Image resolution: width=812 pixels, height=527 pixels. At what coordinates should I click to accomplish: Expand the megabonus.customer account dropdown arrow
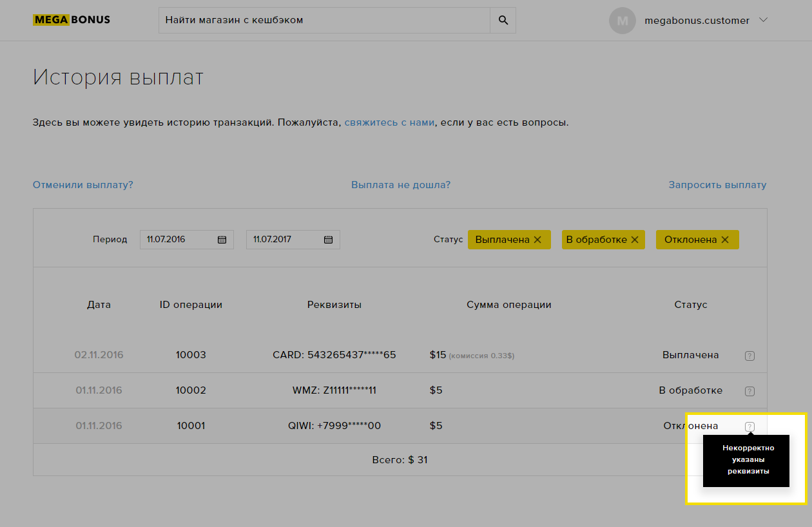764,20
